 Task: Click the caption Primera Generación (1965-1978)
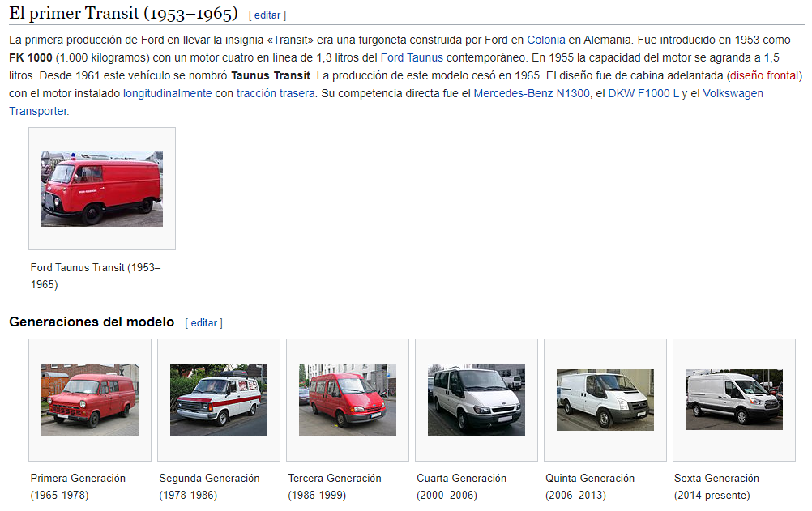[x=78, y=486]
